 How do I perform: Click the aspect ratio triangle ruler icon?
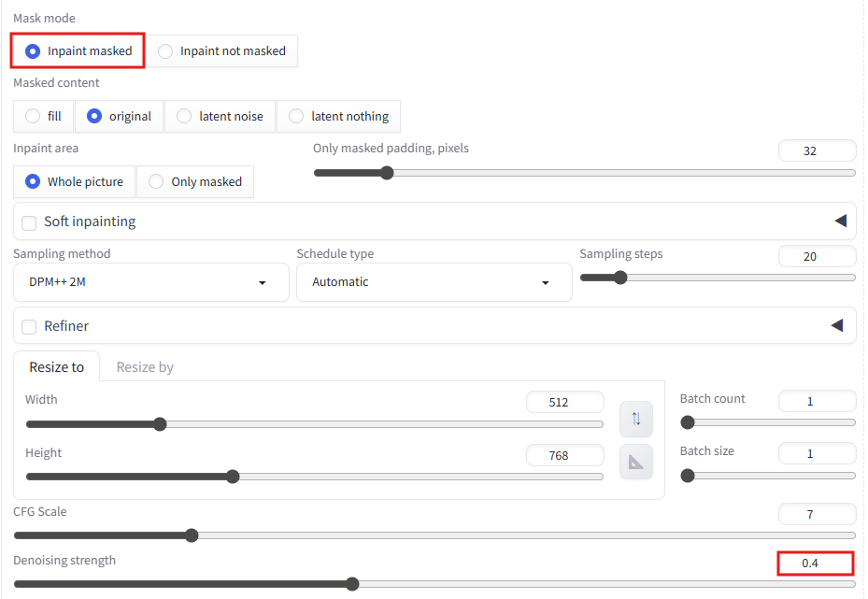pos(636,462)
